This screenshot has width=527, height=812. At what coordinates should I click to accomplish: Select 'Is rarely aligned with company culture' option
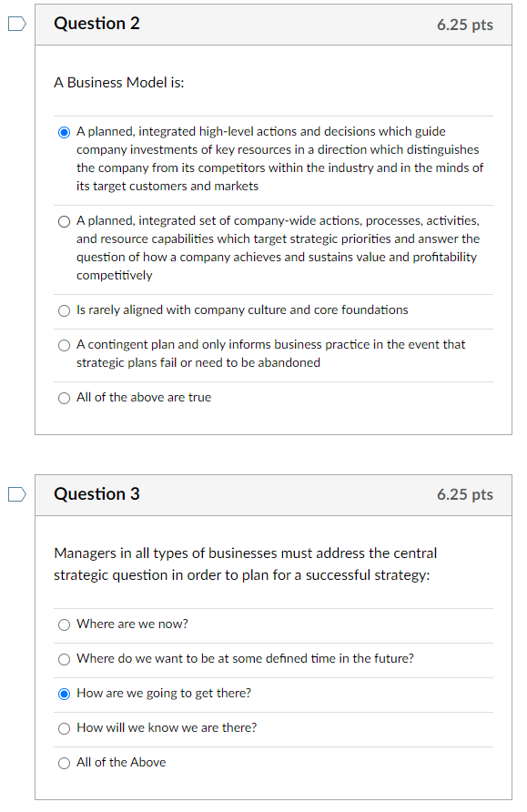(64, 310)
